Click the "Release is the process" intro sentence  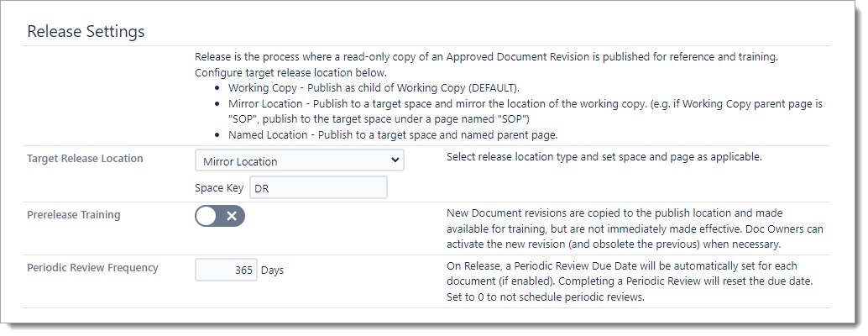(x=486, y=57)
